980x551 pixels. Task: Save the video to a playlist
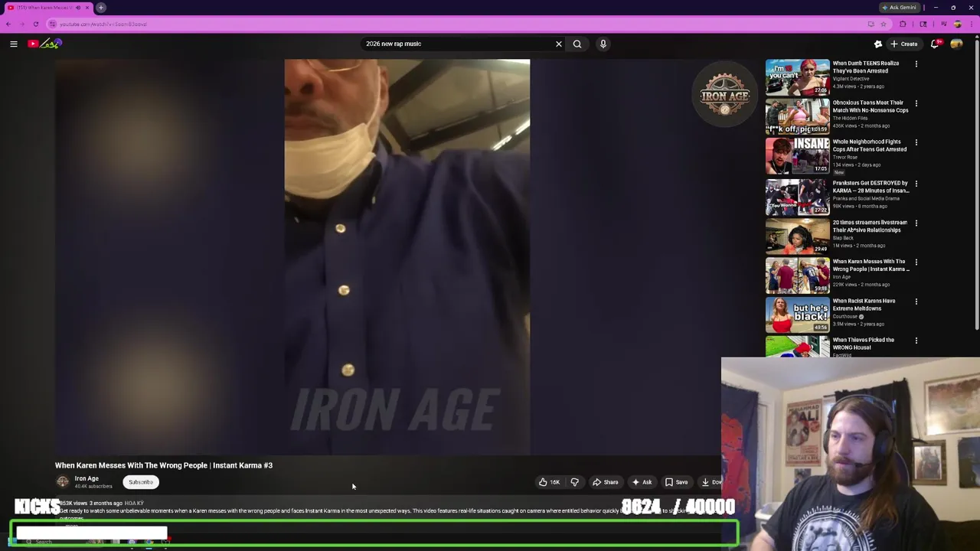pyautogui.click(x=676, y=482)
